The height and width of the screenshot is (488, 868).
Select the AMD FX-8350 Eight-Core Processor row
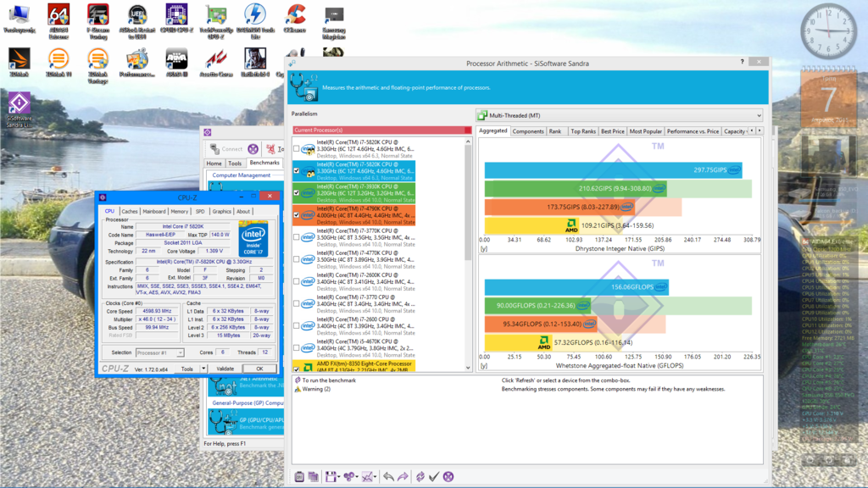(x=353, y=366)
